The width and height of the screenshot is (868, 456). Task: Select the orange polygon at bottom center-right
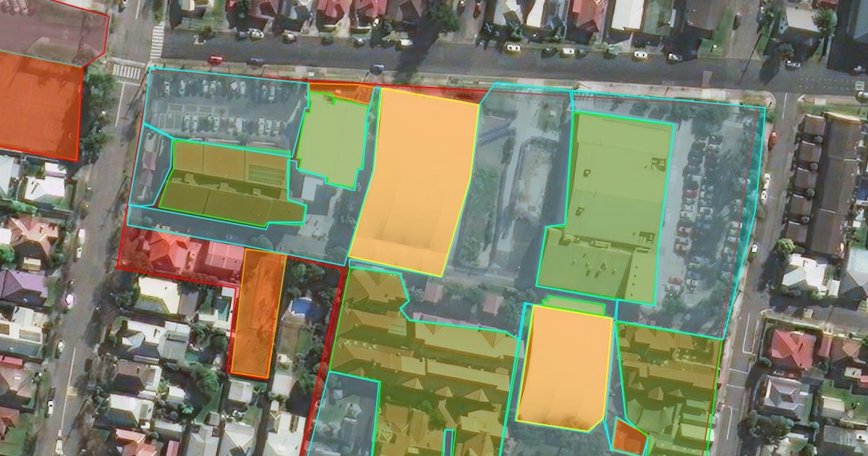[x=564, y=366]
